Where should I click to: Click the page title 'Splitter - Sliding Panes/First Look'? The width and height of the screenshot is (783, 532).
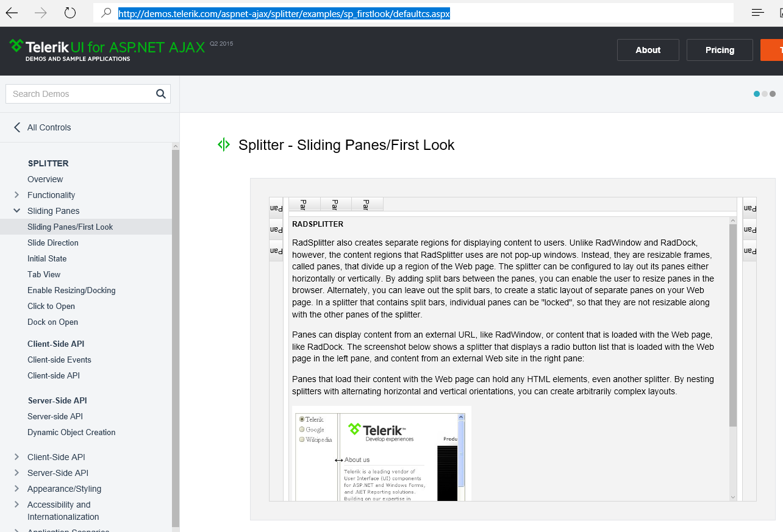(x=346, y=145)
